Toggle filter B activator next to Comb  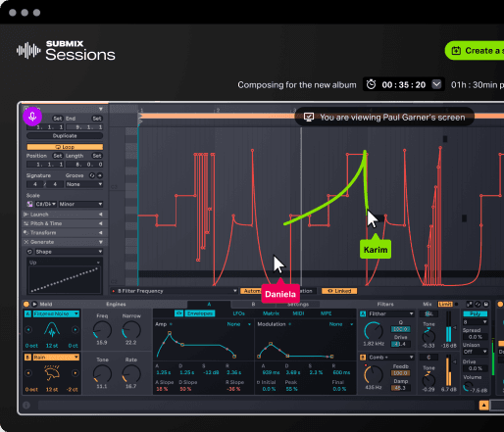click(363, 358)
